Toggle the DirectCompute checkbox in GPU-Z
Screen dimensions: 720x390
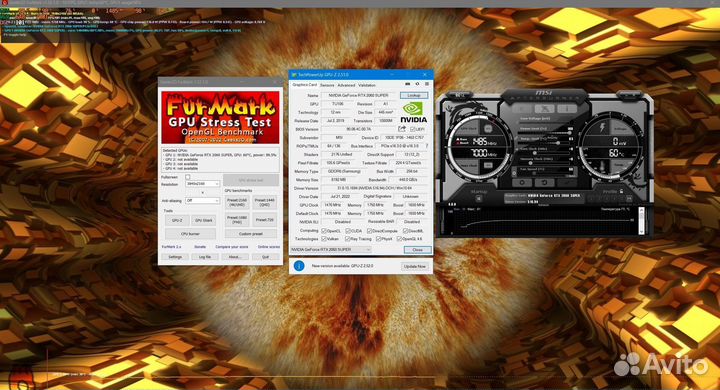coord(370,231)
